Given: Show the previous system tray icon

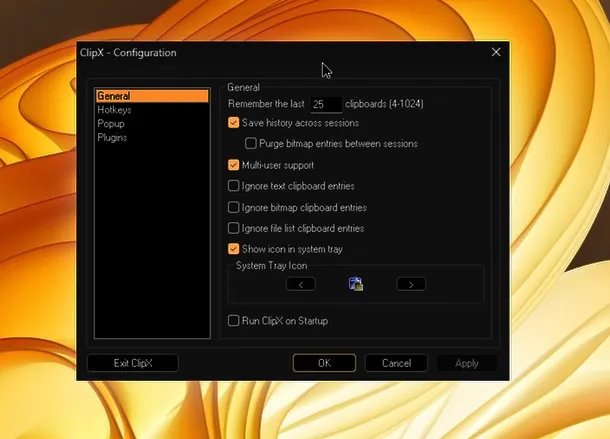Looking at the screenshot, I should tap(300, 284).
